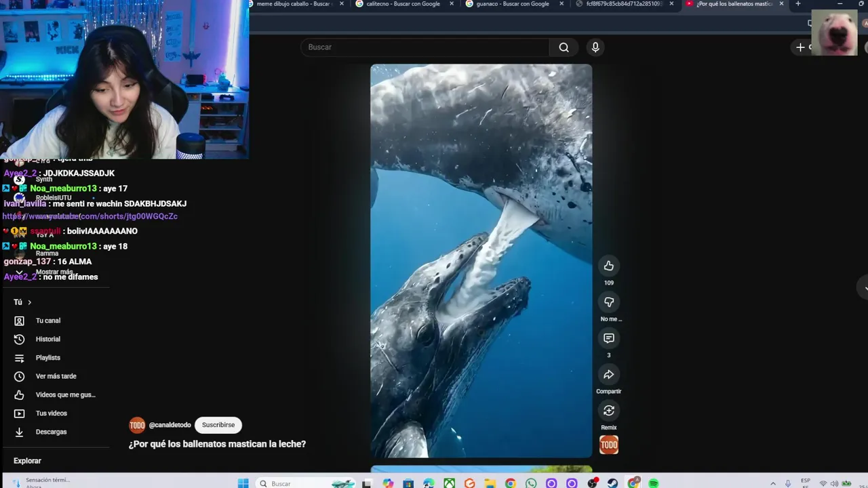The width and height of the screenshot is (868, 488).
Task: Click the Playlists list icon
Action: pos(19,358)
